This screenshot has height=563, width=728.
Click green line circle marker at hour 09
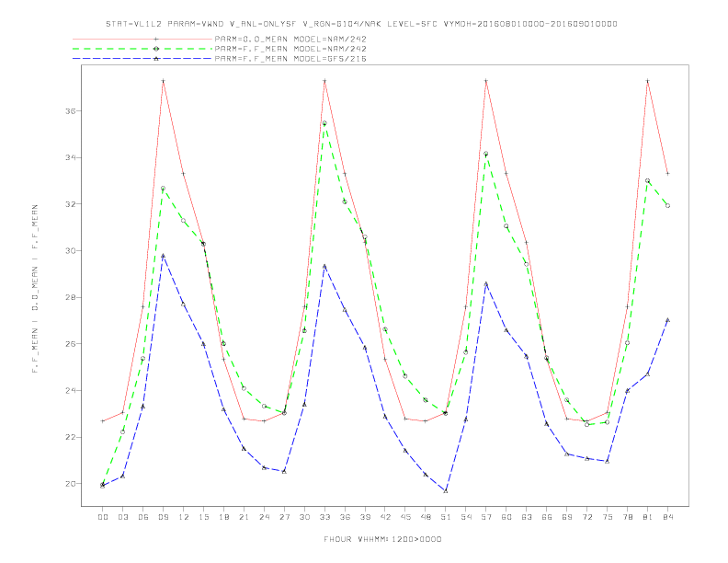coord(163,189)
